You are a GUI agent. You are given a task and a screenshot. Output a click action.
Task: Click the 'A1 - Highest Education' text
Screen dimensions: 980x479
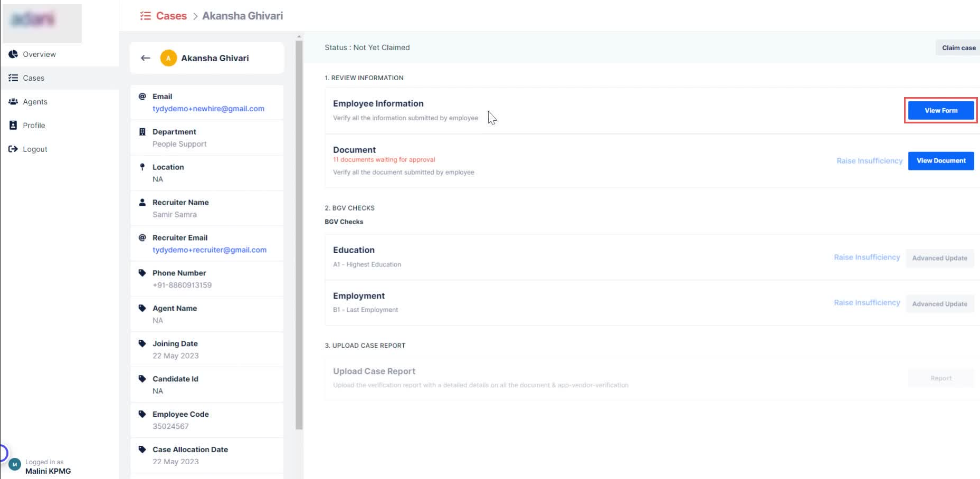tap(367, 264)
